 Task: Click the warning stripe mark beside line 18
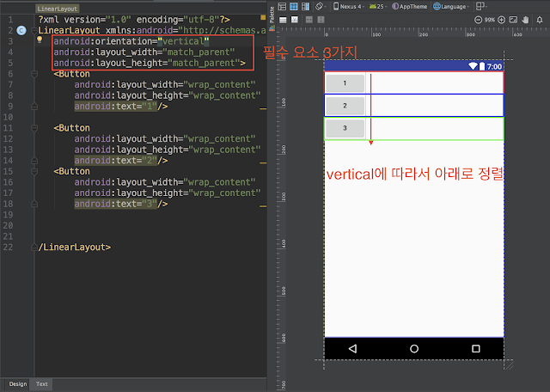point(263,206)
